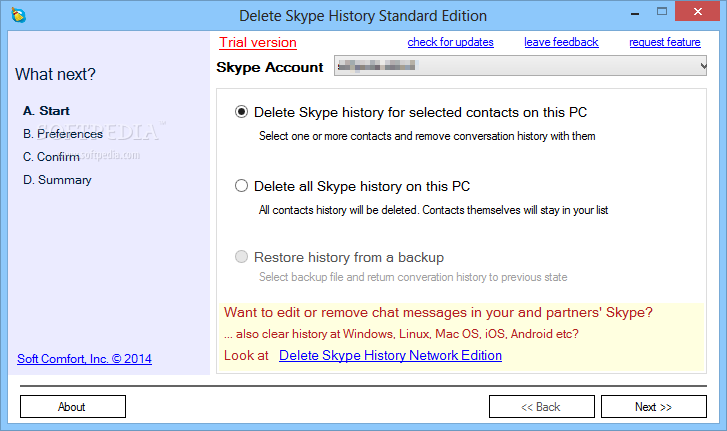Proceed with the Next >> button
727x431 pixels.
click(x=654, y=406)
